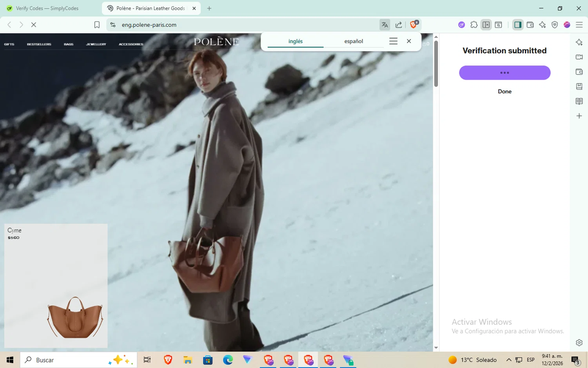Open Leo AI in the sidebar strip
Screen dimensions: 588x368
click(x=579, y=42)
